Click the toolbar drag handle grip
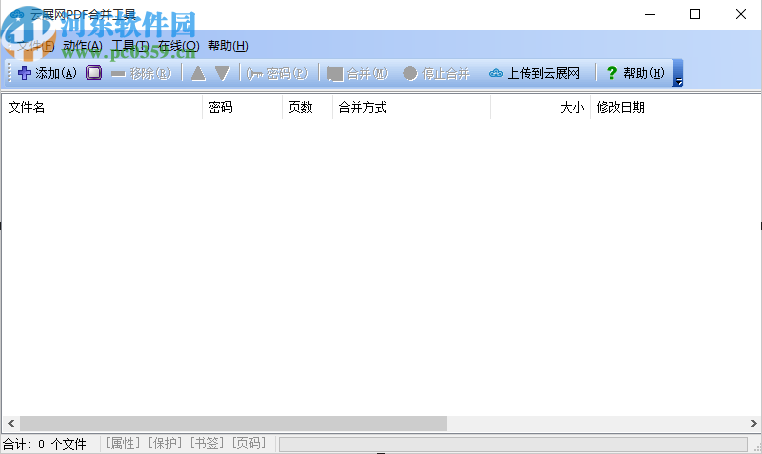The height and width of the screenshot is (454, 762). coord(10,73)
